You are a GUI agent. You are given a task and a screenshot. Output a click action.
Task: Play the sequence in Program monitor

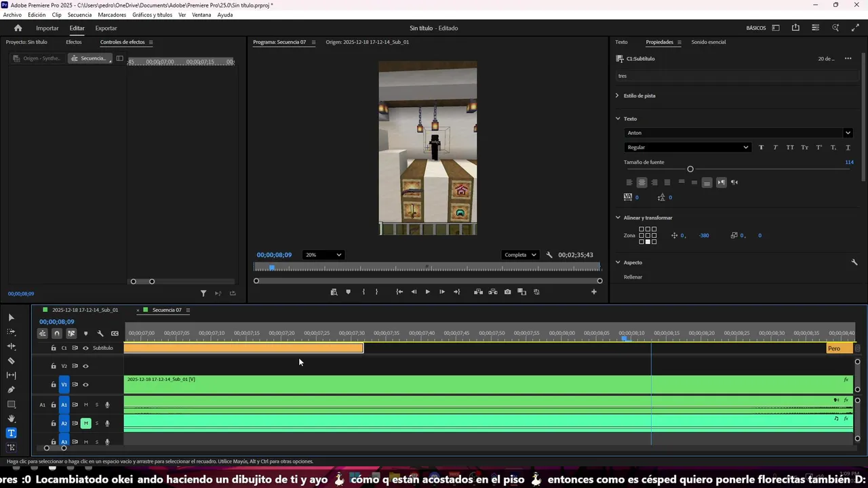(x=427, y=292)
